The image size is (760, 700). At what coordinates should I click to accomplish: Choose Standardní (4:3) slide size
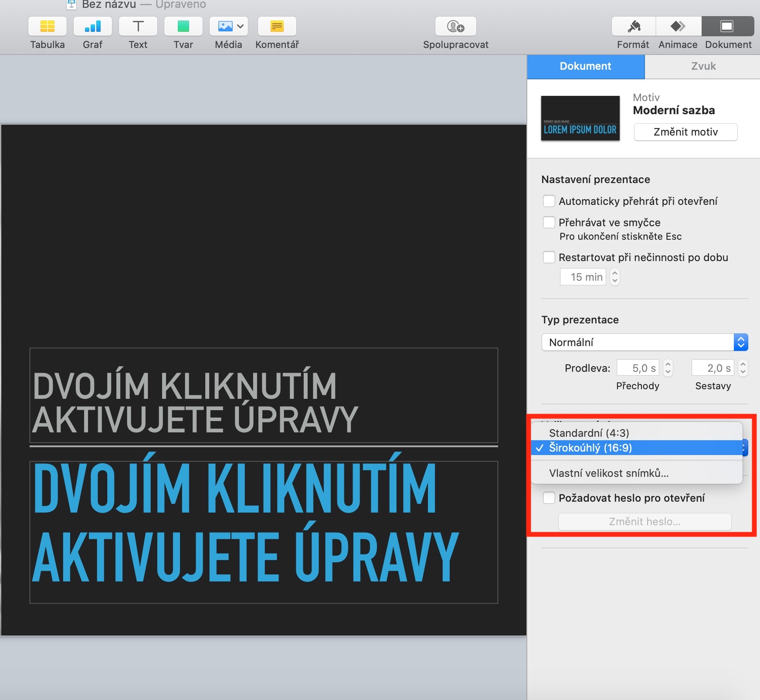(x=589, y=433)
